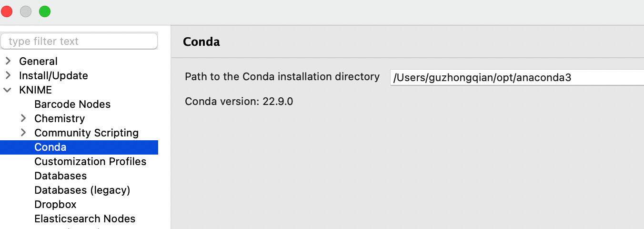This screenshot has height=229, width=644.
Task: Expand the Community Scripting arrow
Action: point(23,133)
